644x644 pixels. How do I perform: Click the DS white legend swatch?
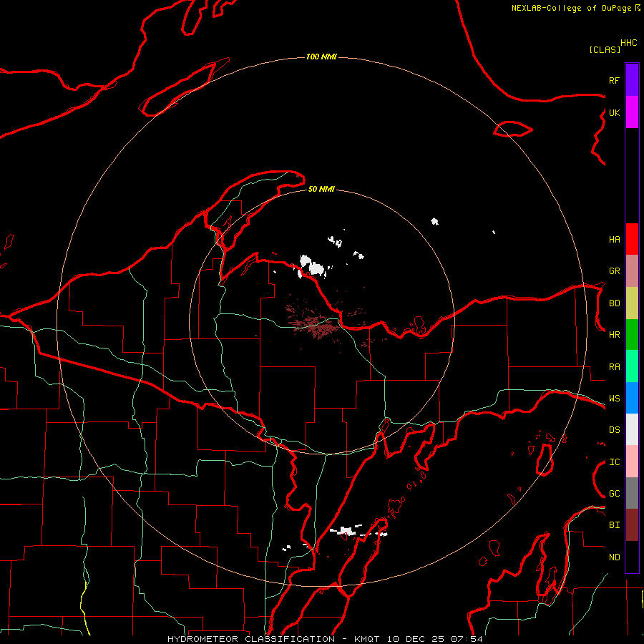point(632,429)
